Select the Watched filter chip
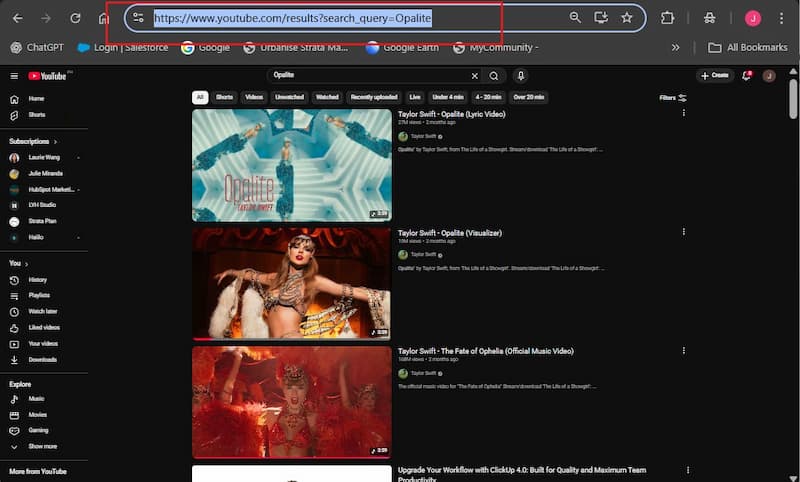 [x=327, y=97]
